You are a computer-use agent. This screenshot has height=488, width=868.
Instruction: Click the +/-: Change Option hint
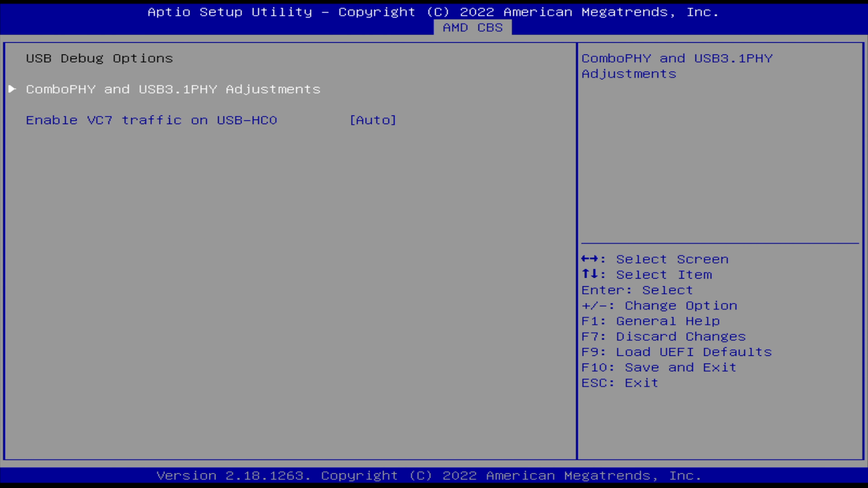(659, 306)
